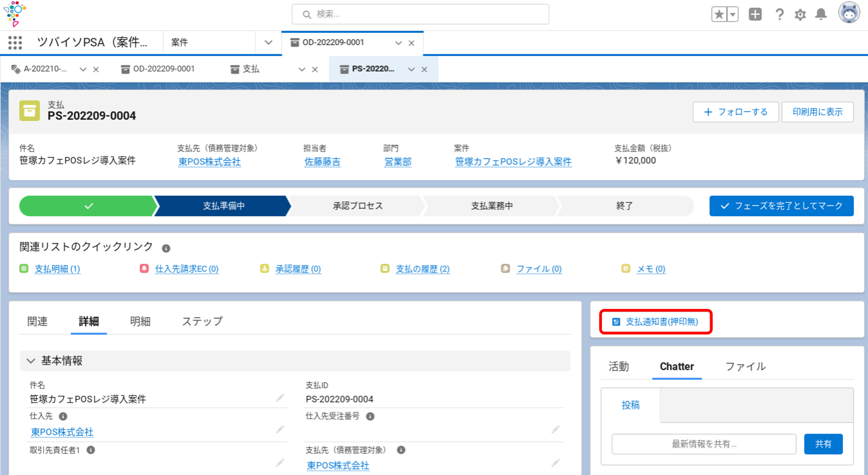Edit 件名 field using pencil icon
Viewport: 868px width, 475px height.
280,398
